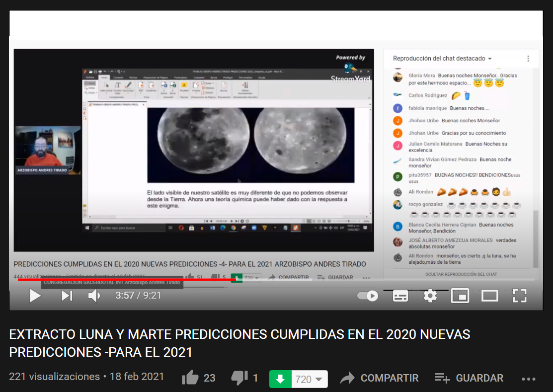
Task: Select the Inicio ribbon tab in Nitro
Action: (x=104, y=77)
